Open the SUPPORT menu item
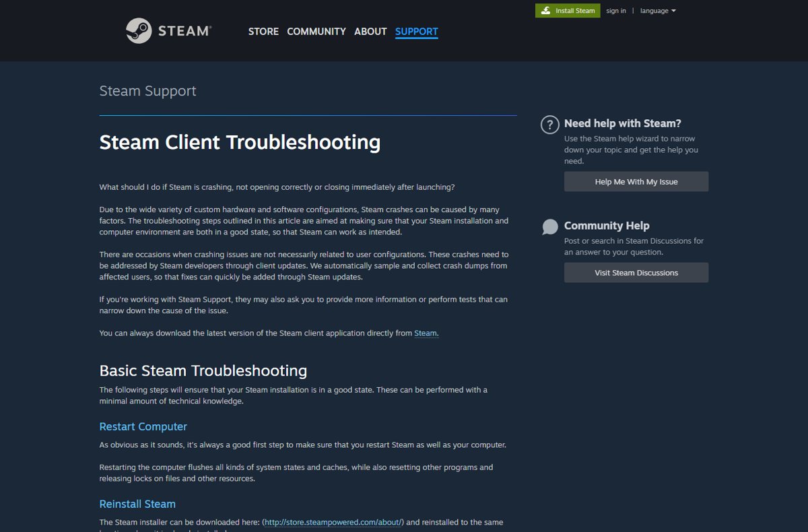Viewport: 808px width, 532px height. point(417,32)
